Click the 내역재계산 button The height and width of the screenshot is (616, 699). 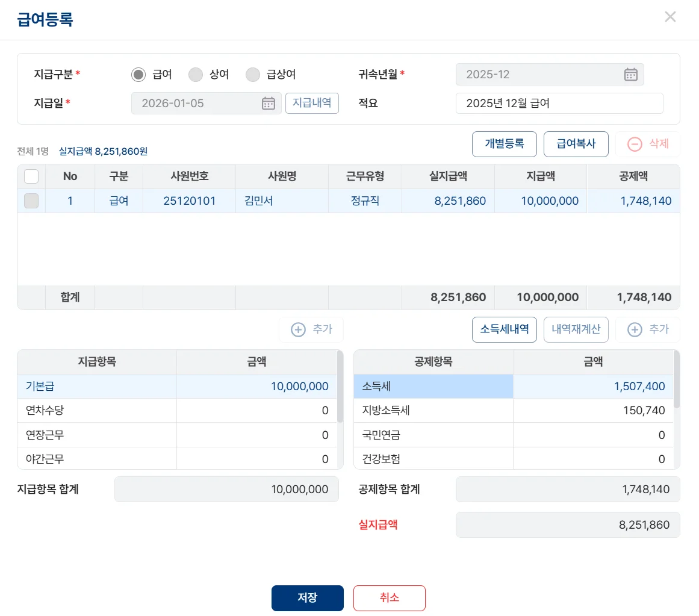point(576,330)
